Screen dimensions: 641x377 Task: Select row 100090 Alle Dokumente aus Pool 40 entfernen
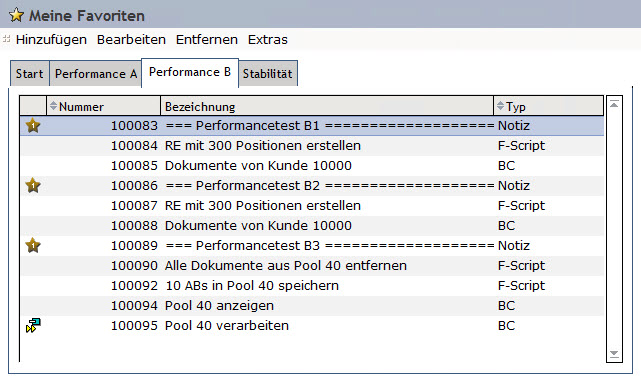[312, 266]
